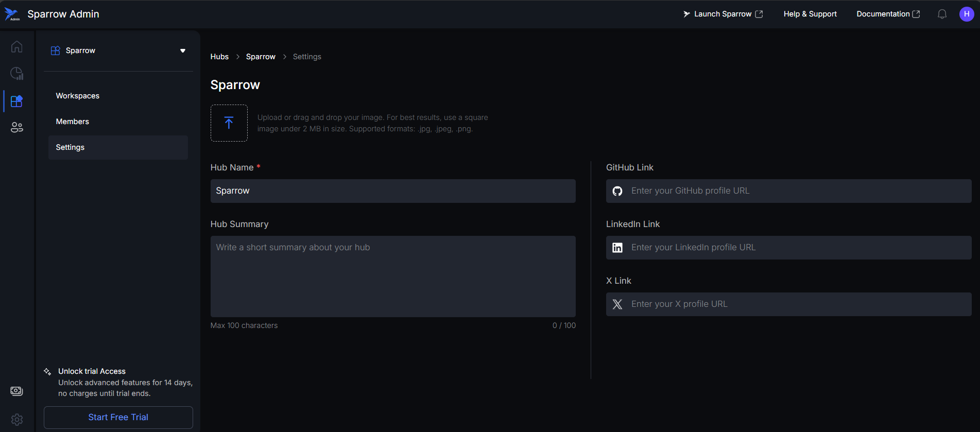
Task: Open the billing icon in sidebar
Action: click(x=16, y=391)
